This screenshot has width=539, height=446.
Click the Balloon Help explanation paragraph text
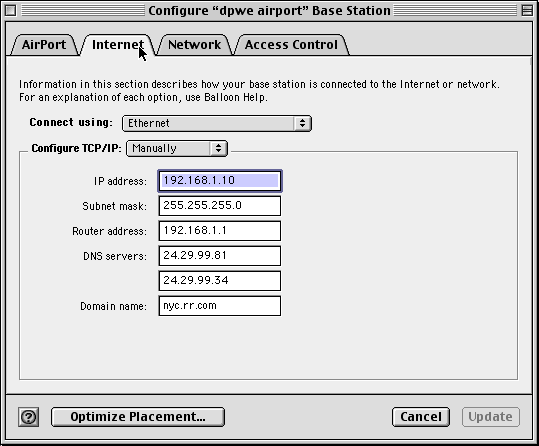[x=259, y=91]
